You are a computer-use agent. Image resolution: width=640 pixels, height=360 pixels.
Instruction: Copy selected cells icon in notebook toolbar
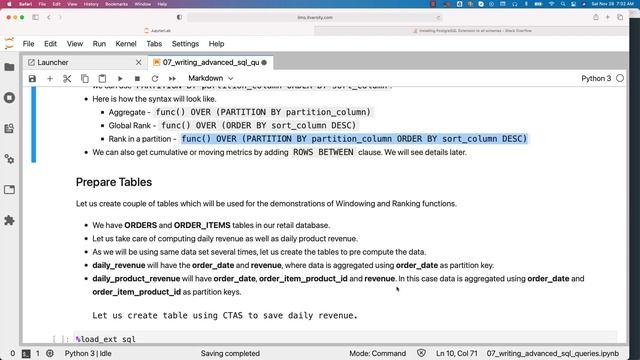(85, 78)
